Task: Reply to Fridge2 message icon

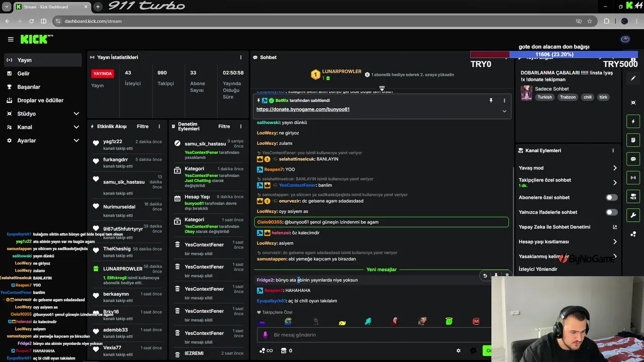Action: [x=485, y=276]
